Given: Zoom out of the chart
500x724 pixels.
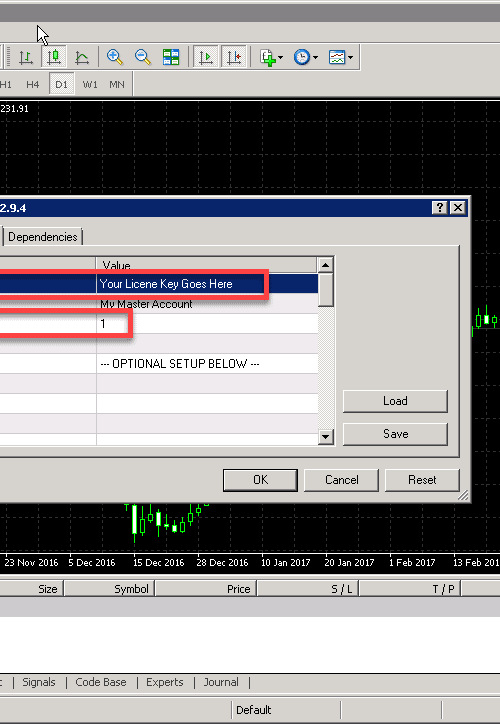Looking at the screenshot, I should [x=143, y=57].
